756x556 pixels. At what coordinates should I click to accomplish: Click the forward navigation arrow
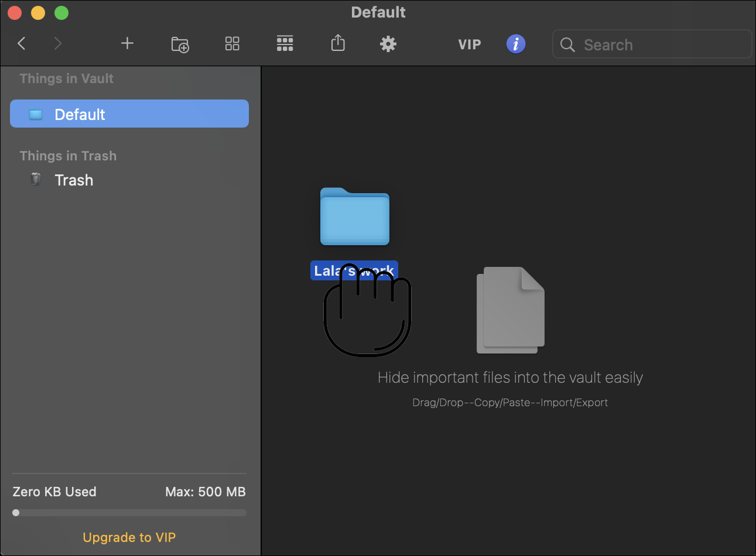coord(57,43)
